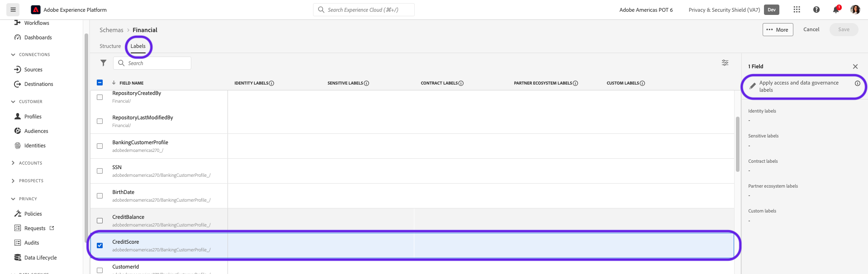
Task: Open the hamburger navigation menu
Action: [x=13, y=9]
